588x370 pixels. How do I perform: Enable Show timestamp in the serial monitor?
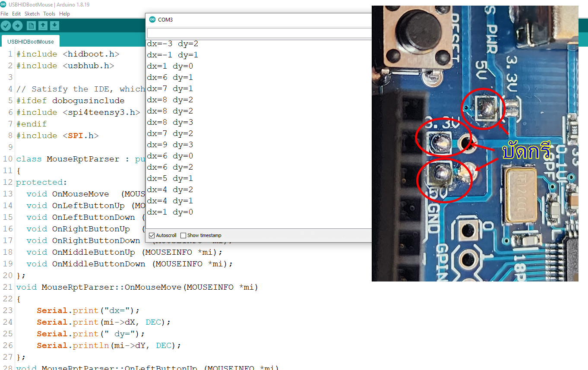[x=183, y=235]
